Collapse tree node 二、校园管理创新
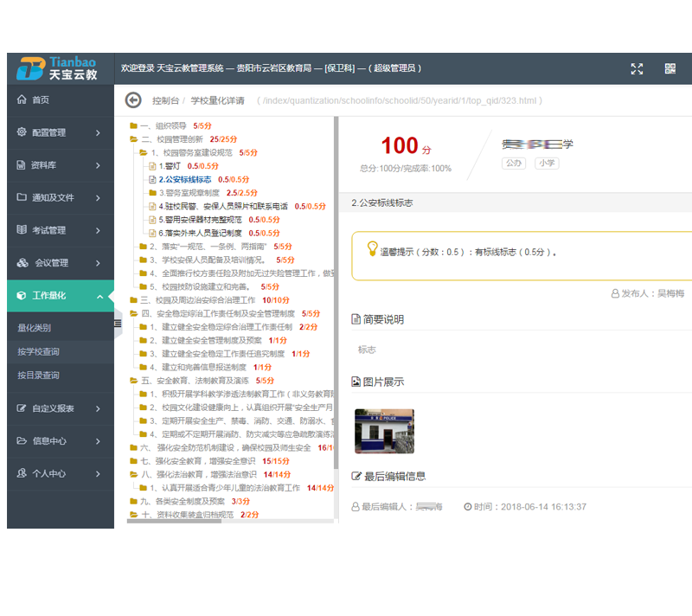 point(172,139)
